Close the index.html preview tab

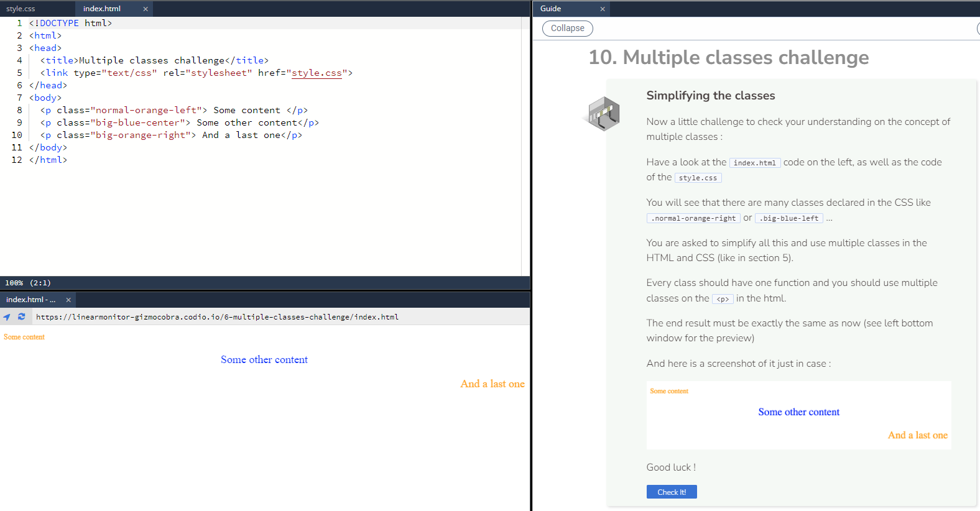coord(68,300)
